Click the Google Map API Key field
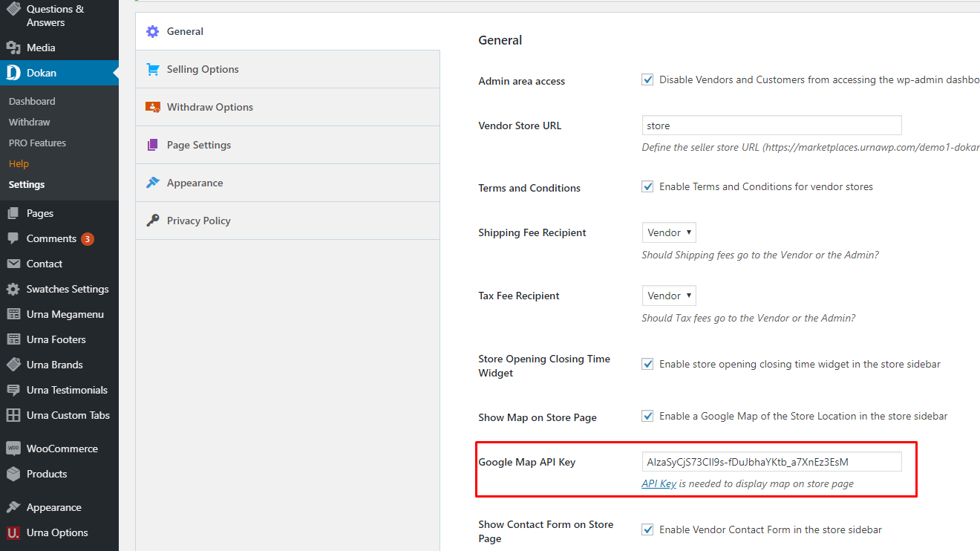This screenshot has height=551, width=980. 772,462
